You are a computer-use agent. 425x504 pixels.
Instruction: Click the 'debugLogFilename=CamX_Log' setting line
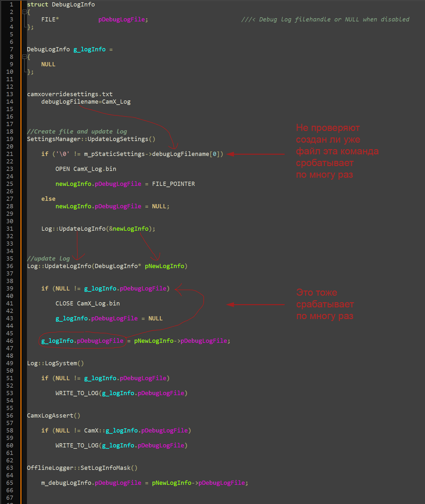coord(86,102)
